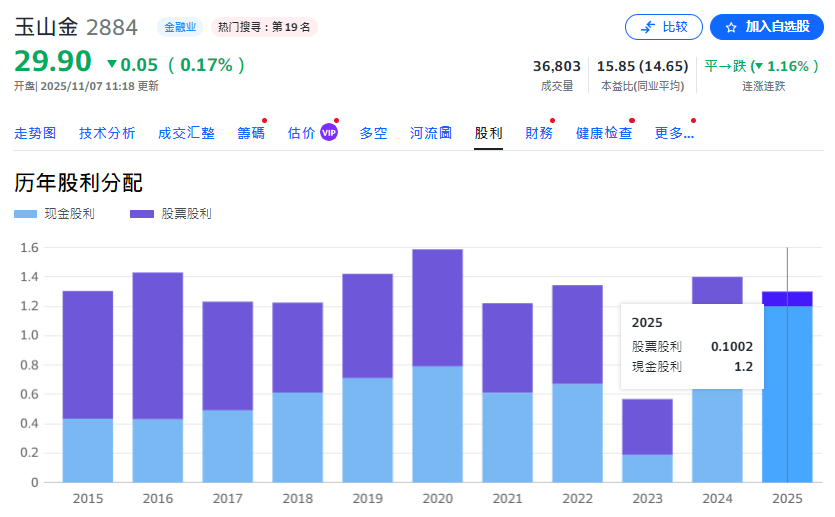Click the 2015 dividend bar

(88, 387)
